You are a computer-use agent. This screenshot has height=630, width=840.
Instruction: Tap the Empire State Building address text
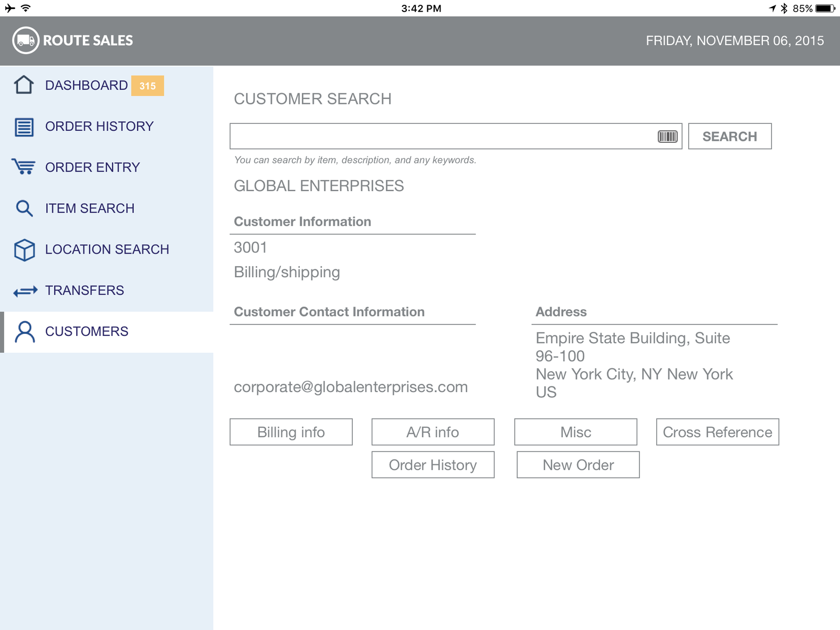point(634,365)
